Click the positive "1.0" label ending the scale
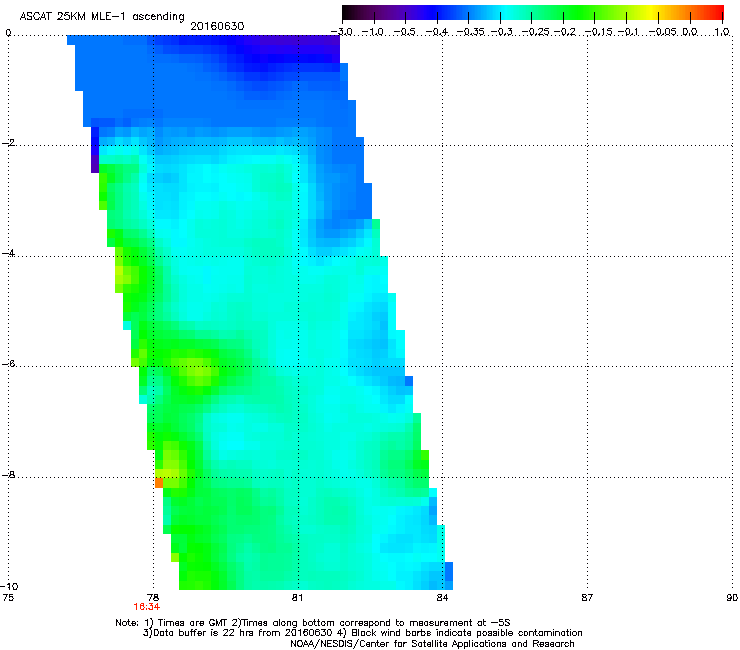This screenshot has height=650, width=740. [722, 32]
